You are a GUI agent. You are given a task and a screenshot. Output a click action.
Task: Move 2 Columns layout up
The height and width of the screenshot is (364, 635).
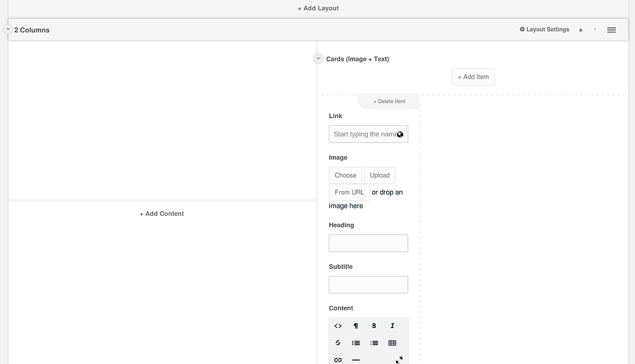[580, 30]
